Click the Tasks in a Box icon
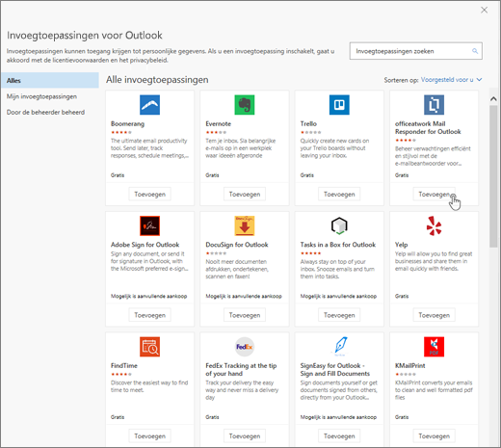501x448 pixels. click(339, 225)
